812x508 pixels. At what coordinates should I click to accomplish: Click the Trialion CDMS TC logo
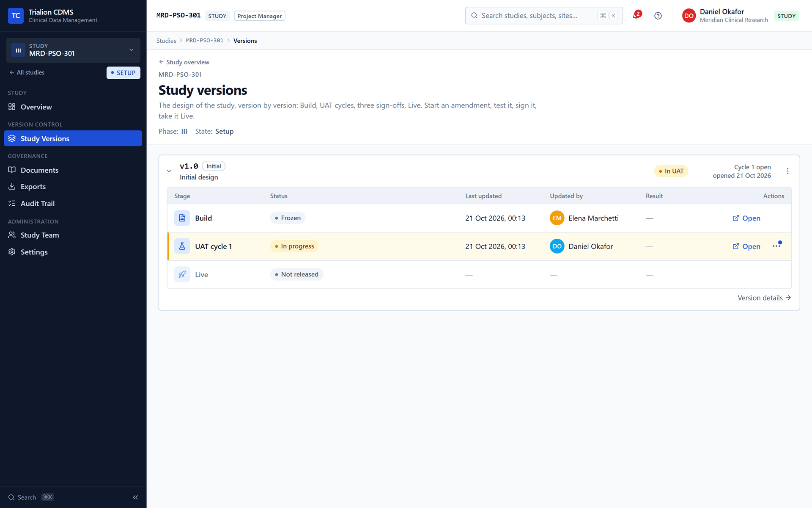click(x=16, y=16)
